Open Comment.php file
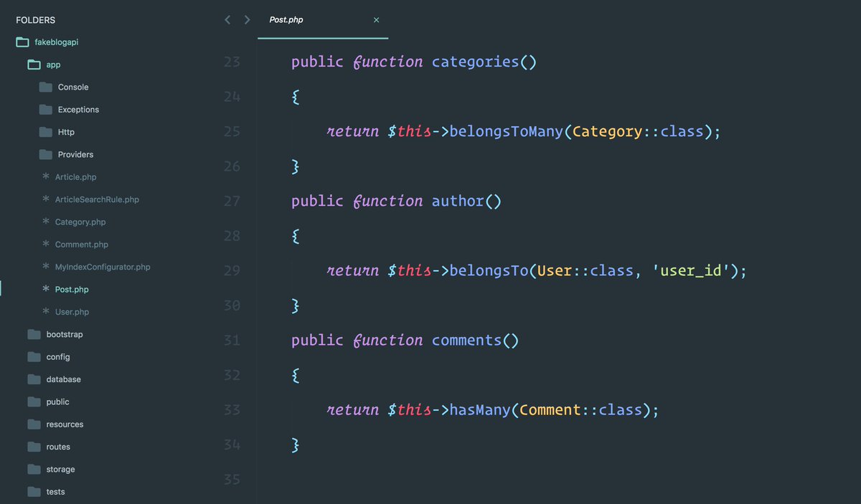This screenshot has height=504, width=861. [81, 244]
